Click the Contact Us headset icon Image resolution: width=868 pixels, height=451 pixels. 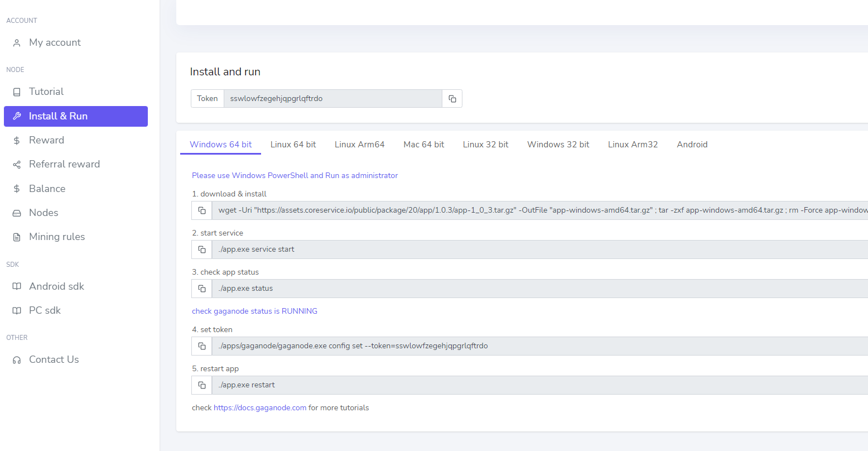click(x=17, y=360)
